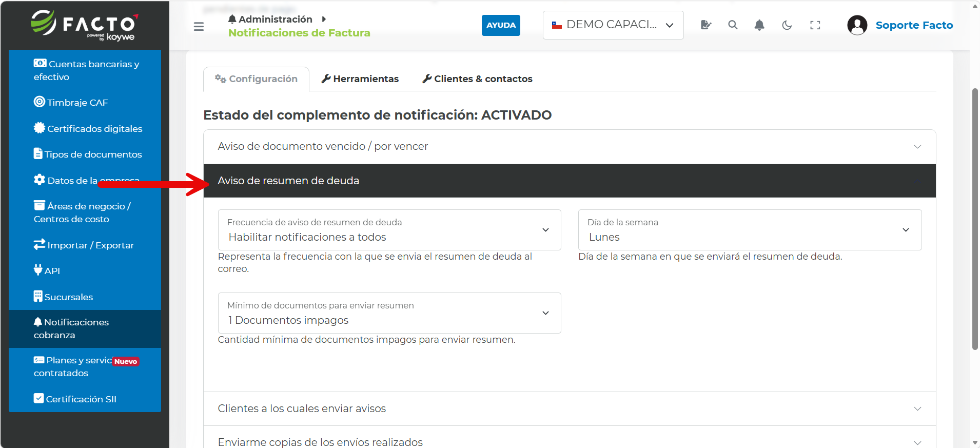
Task: Click the Importar / Exportar arrows icon
Action: (x=40, y=244)
